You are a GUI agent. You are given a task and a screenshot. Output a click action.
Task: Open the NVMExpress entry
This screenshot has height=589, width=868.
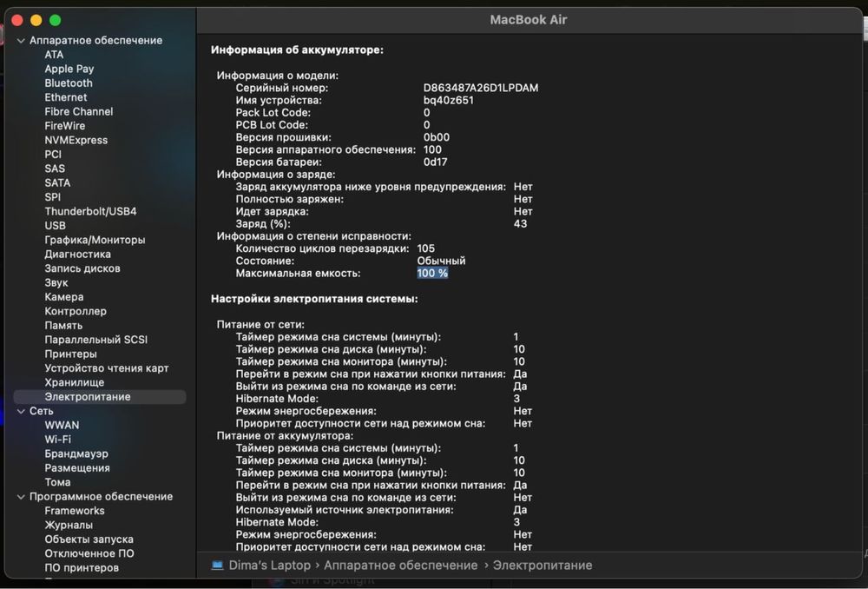click(x=76, y=140)
